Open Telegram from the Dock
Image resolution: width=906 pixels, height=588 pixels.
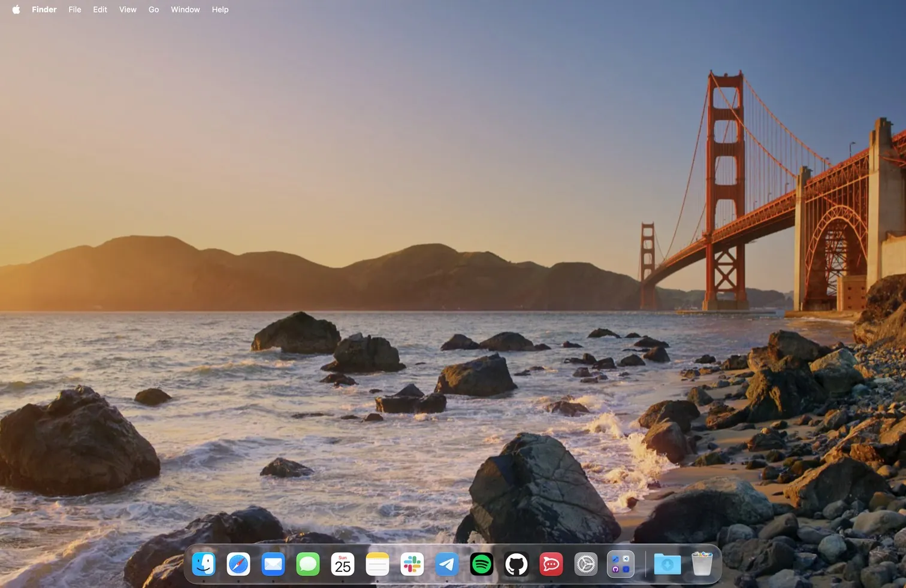447,564
